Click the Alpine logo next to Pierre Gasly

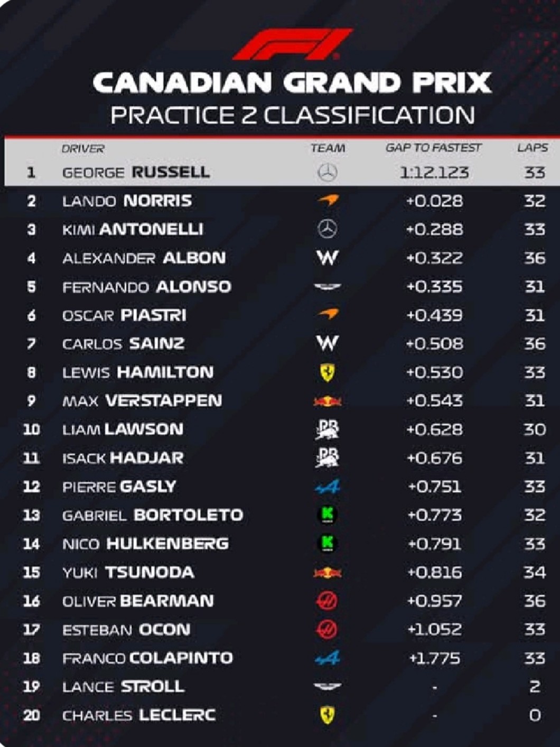(x=328, y=487)
